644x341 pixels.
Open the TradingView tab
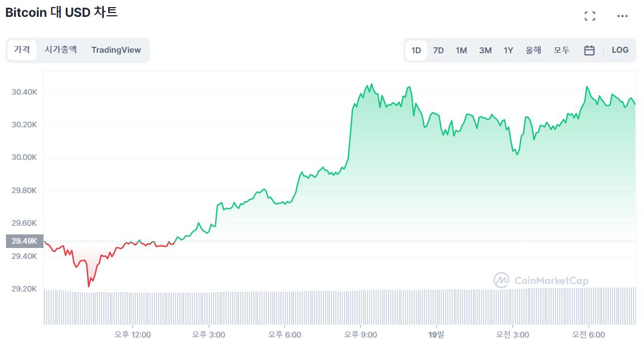[116, 49]
